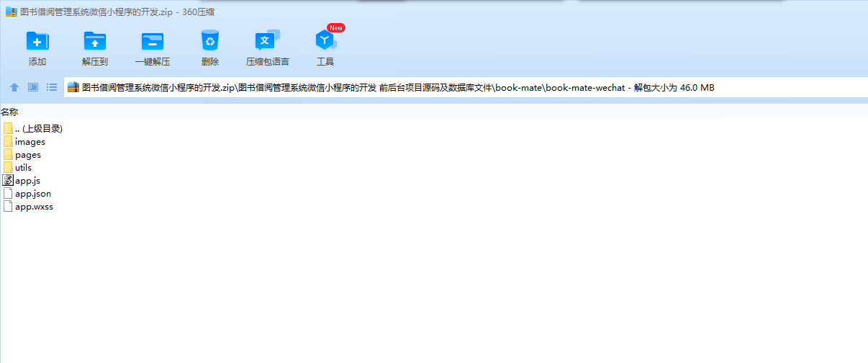Click the Extract To (解压到) icon
The image size is (868, 363).
95,41
